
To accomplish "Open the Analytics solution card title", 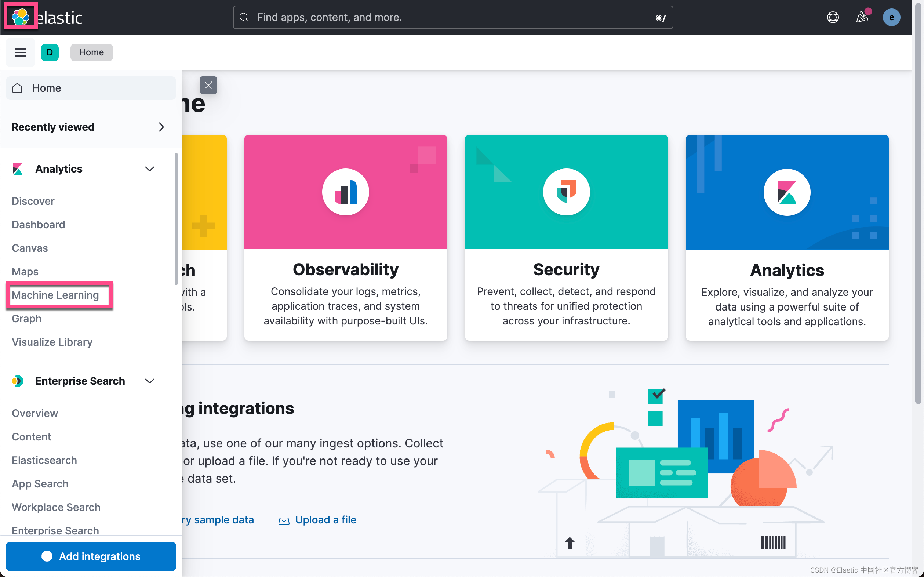I will [787, 270].
